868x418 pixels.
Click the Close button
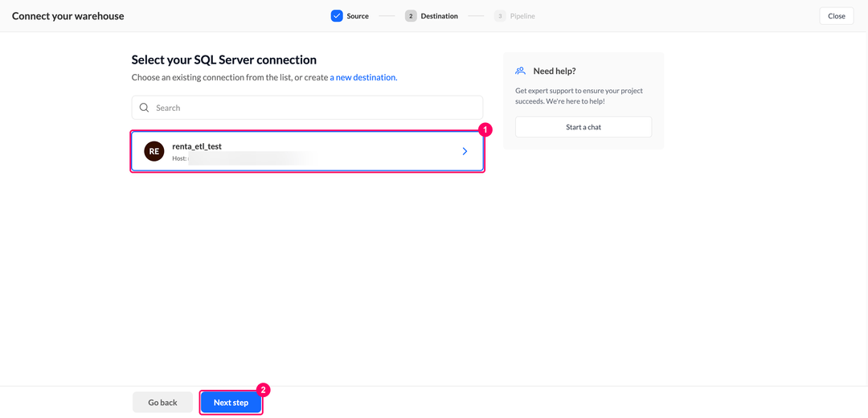pos(837,16)
